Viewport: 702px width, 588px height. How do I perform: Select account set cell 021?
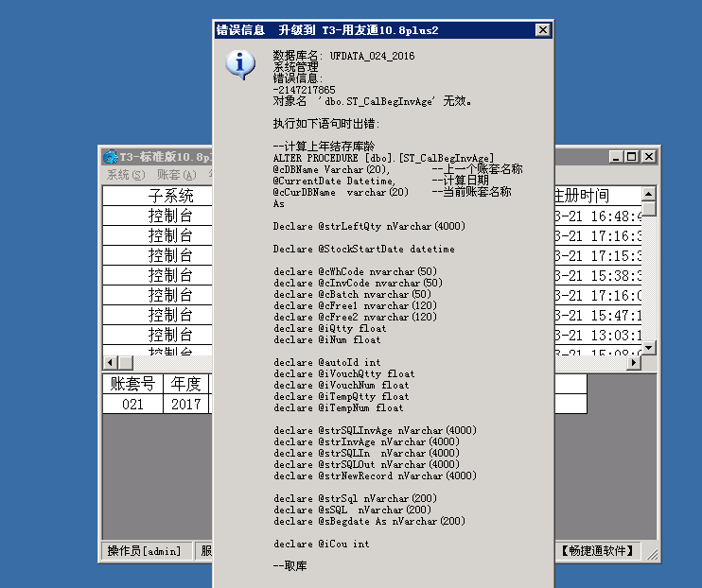tap(132, 404)
